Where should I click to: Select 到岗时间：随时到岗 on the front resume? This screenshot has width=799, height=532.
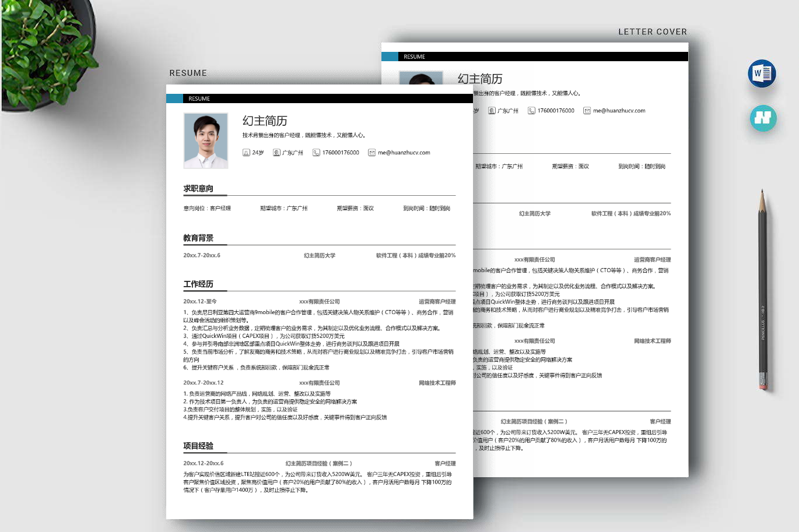[x=426, y=208]
